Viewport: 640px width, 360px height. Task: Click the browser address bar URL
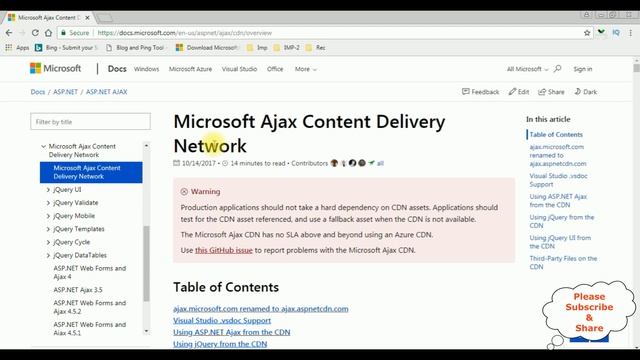(184, 33)
